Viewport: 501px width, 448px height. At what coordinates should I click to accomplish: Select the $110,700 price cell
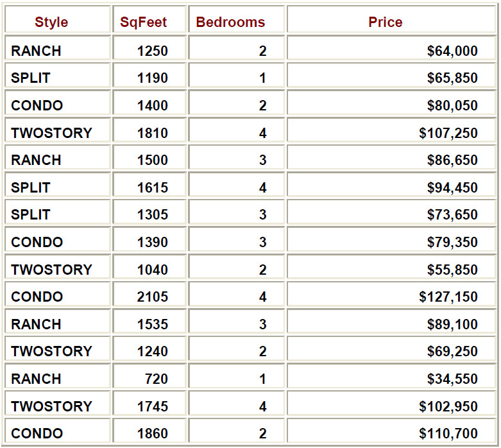pos(448,433)
